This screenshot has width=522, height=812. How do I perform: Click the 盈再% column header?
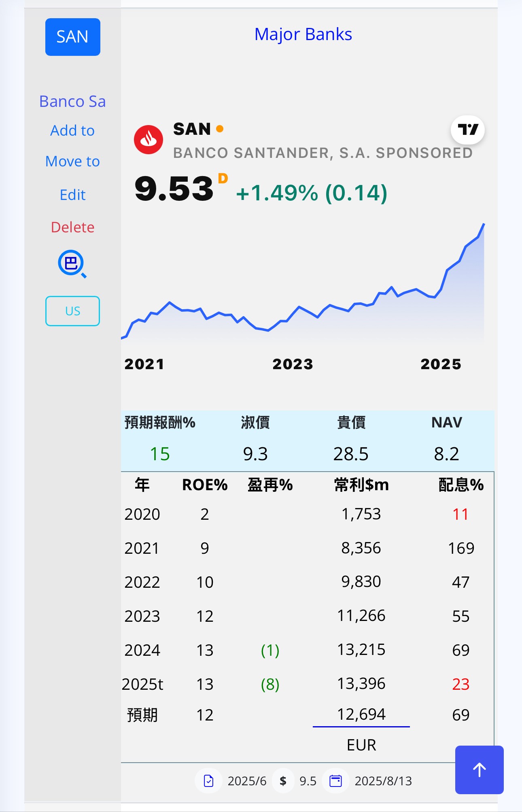point(270,485)
